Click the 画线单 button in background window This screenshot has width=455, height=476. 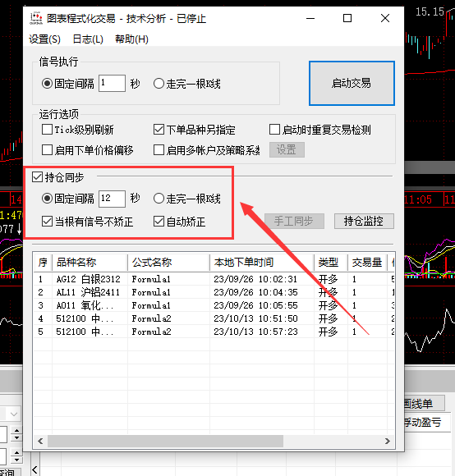pos(425,404)
